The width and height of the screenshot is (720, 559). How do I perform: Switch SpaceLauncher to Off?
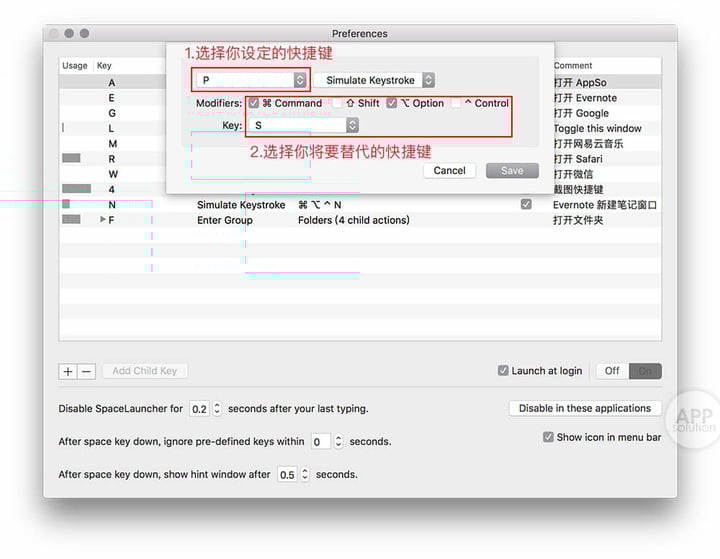(612, 371)
